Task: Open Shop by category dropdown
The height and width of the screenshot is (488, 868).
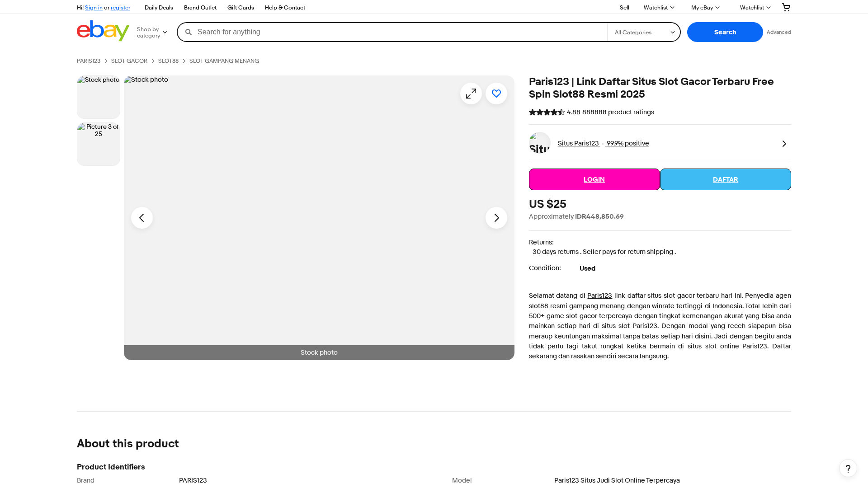Action: [x=152, y=33]
